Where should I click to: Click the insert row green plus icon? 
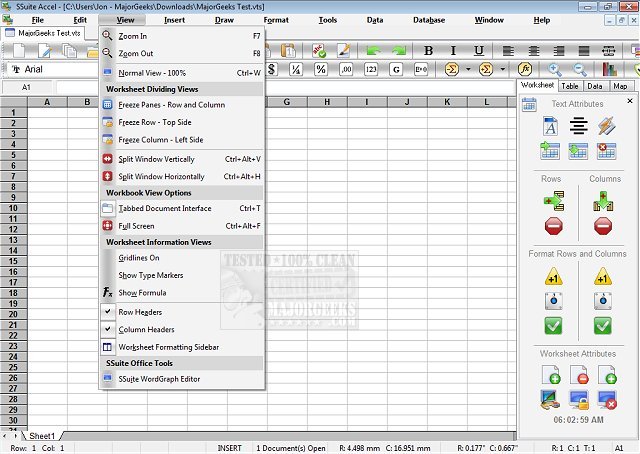click(x=554, y=201)
